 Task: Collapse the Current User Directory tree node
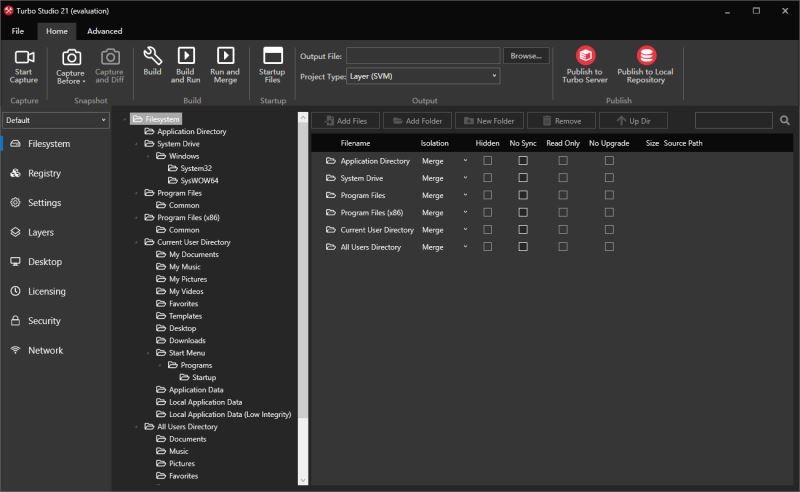tap(137, 242)
